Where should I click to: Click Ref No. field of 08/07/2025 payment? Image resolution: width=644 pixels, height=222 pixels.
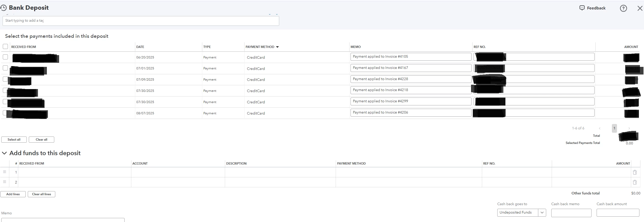click(534, 113)
